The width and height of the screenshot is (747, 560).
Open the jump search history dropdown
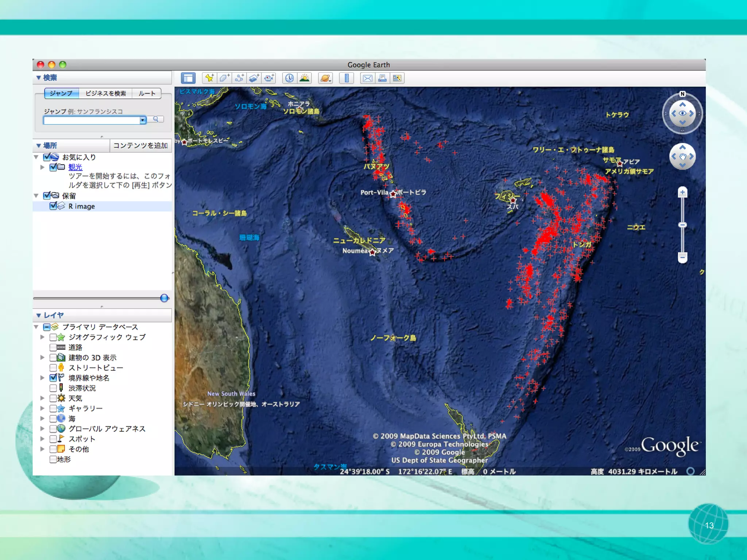click(143, 120)
